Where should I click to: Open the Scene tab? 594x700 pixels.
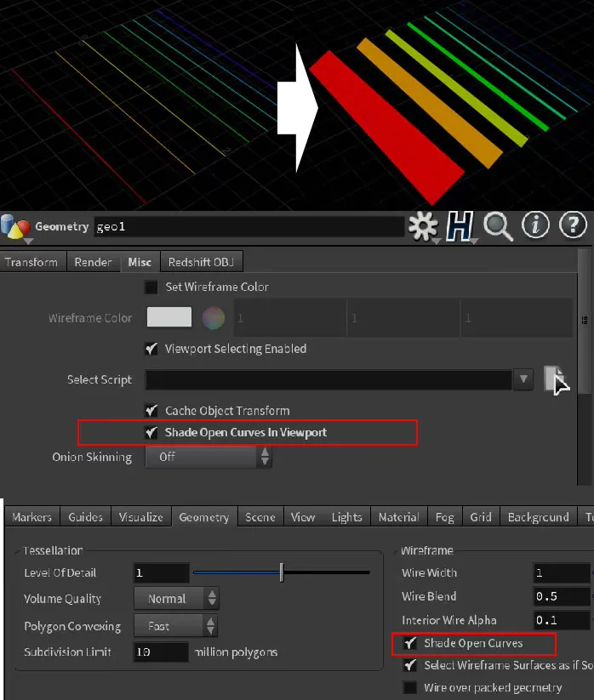point(260,517)
